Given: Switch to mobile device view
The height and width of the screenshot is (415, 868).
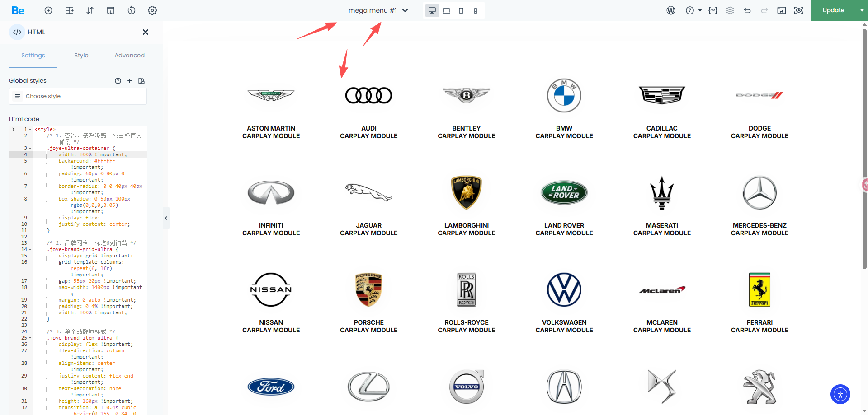Looking at the screenshot, I should (x=476, y=10).
